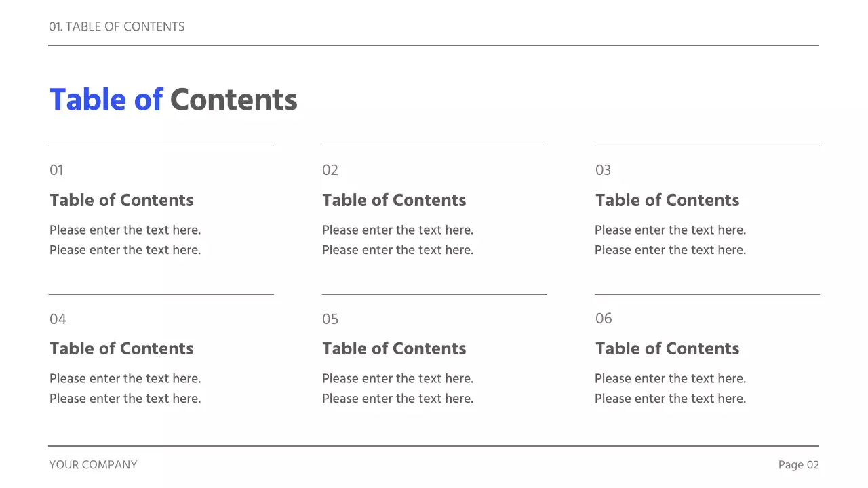Image resolution: width=868 pixels, height=488 pixels.
Task: Click the gray "Contents" word in main title
Action: [233, 100]
